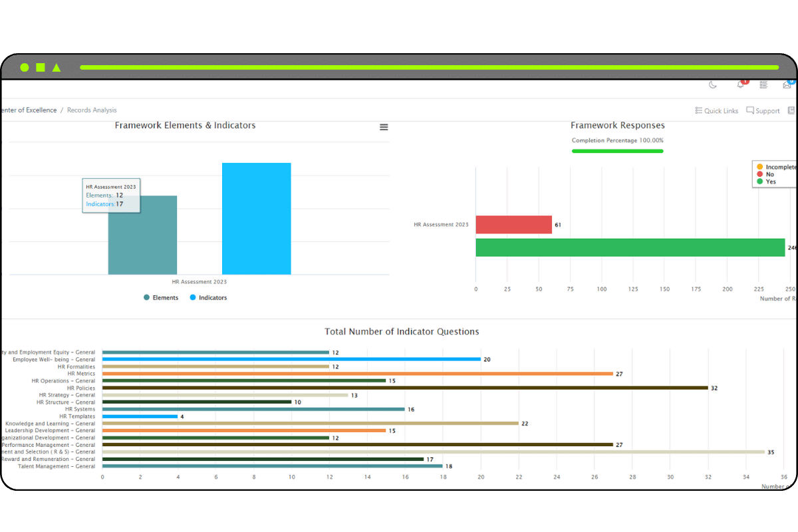Open the checklist icon in the top header

tap(763, 85)
